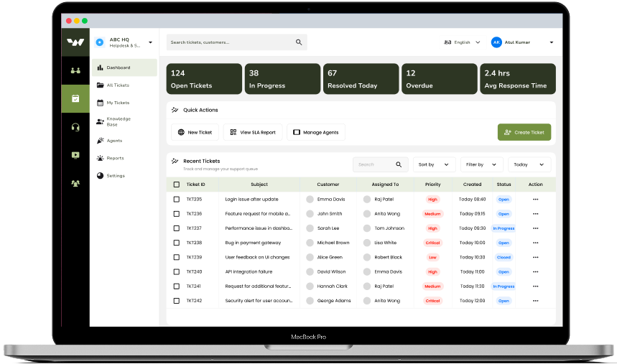
Task: Click the Recent Tickets sparkle icon
Action: coord(175,161)
